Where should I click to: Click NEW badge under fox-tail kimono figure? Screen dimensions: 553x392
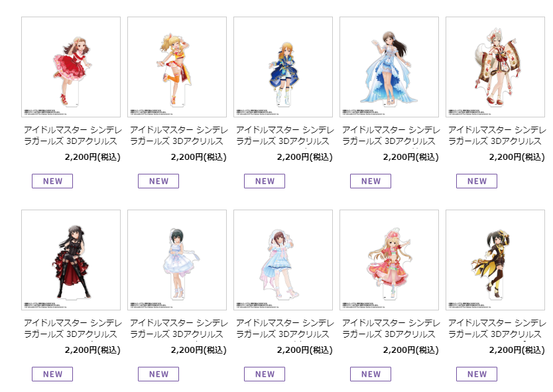tap(477, 181)
